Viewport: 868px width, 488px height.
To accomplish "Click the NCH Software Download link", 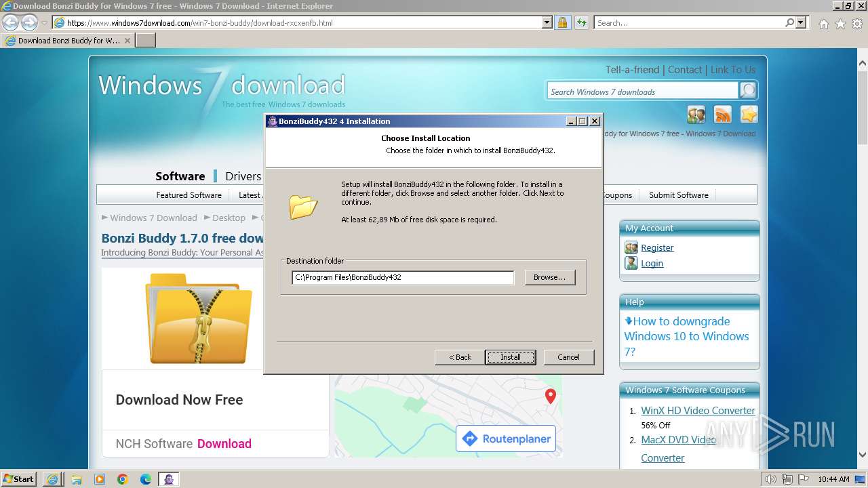I will 224,444.
